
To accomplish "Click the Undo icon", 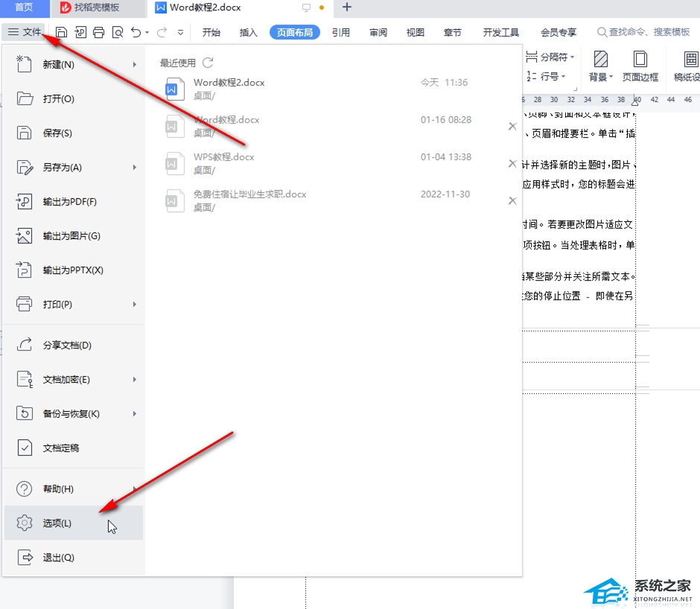I will click(136, 32).
